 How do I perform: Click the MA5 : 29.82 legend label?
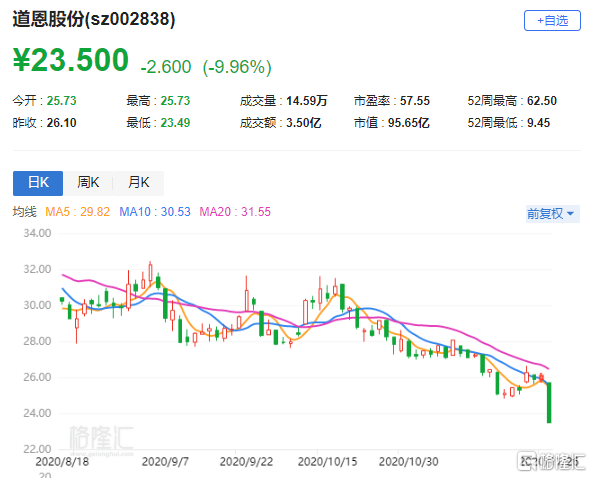tap(77, 212)
